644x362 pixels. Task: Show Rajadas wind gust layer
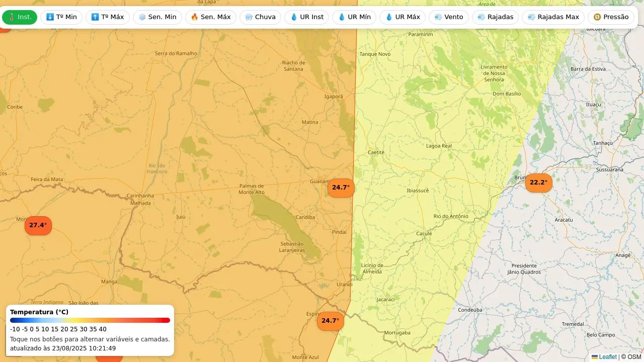tap(495, 17)
